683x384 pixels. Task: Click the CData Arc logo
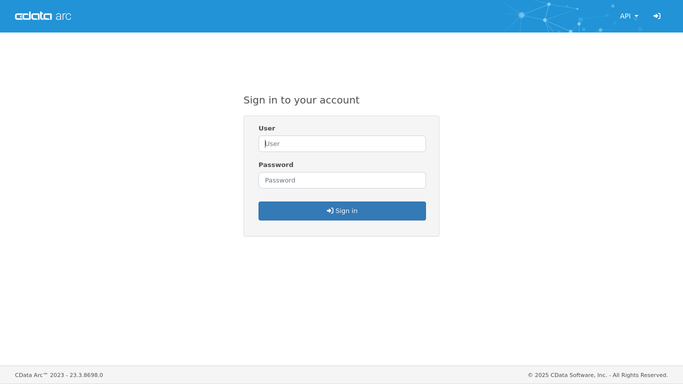click(43, 16)
